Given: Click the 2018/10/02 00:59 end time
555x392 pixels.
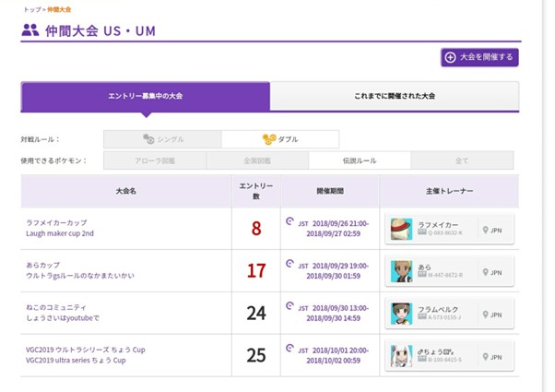Looking at the screenshot, I should [x=334, y=361].
